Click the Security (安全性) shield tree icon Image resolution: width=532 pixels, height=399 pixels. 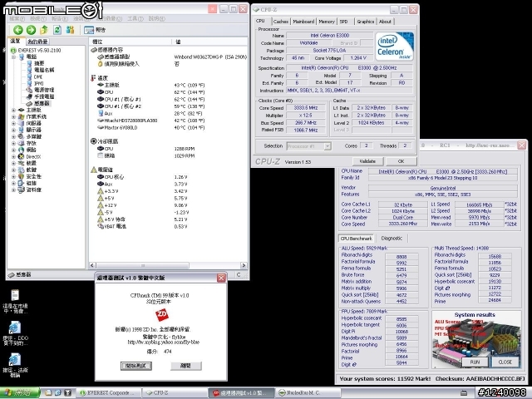pos(22,176)
